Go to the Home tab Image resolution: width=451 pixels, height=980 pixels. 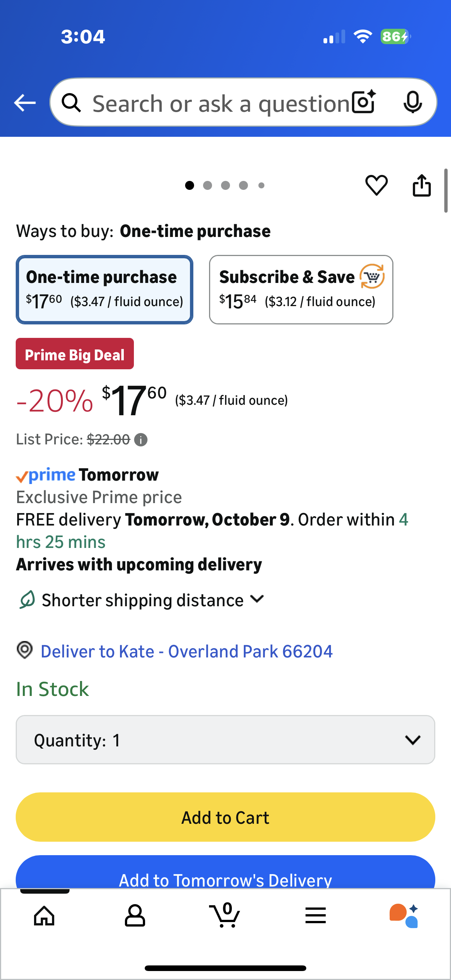click(44, 915)
